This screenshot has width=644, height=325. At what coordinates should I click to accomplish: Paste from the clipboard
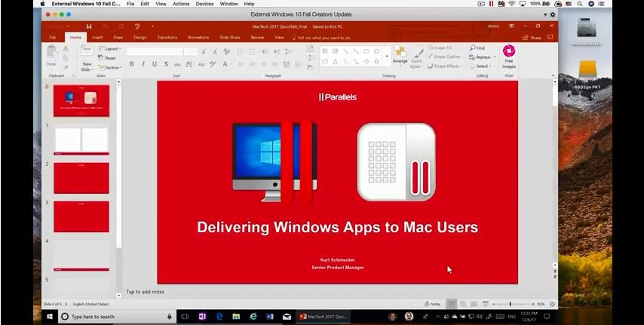pos(51,57)
